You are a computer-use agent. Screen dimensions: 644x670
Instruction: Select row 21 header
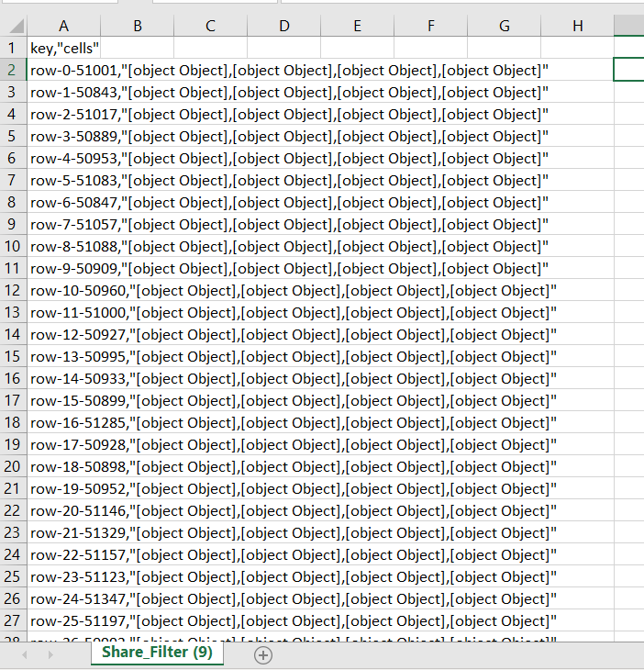(13, 488)
